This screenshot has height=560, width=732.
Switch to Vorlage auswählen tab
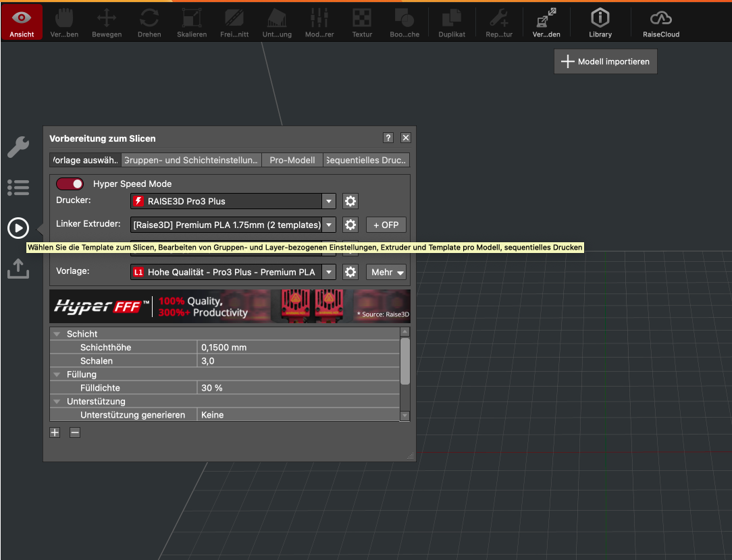point(86,160)
